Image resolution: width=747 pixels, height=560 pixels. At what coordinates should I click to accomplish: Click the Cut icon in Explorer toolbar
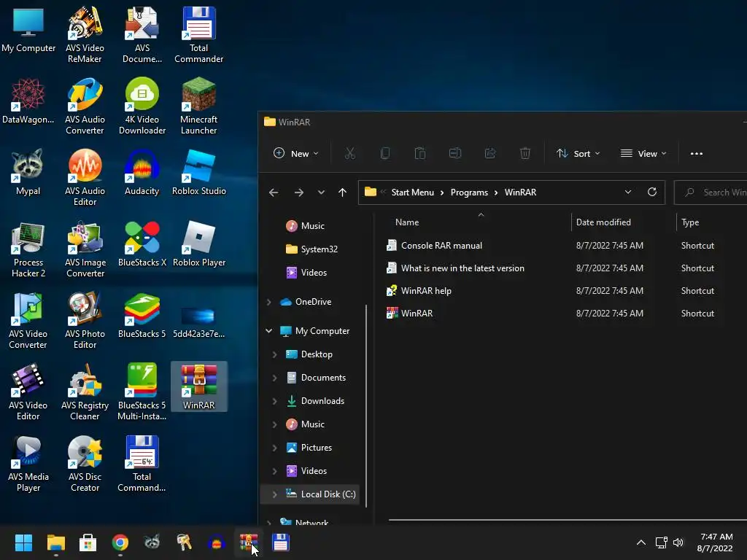pos(350,153)
